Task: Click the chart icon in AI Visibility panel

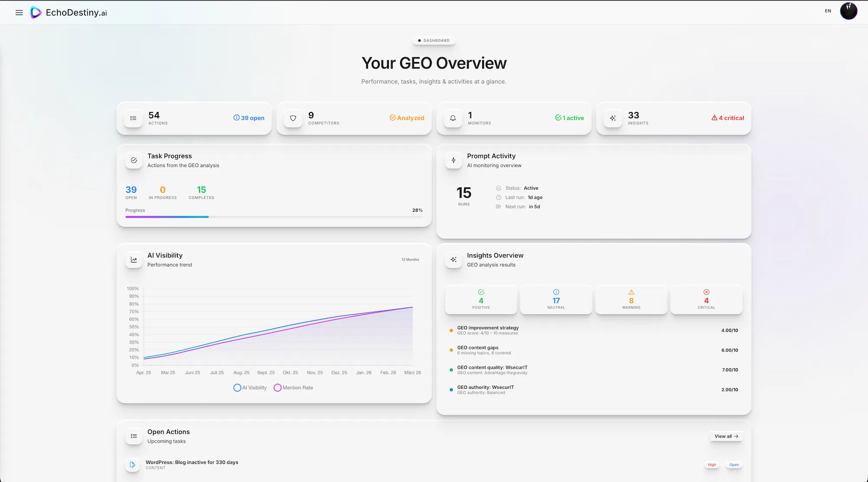Action: 133,259
